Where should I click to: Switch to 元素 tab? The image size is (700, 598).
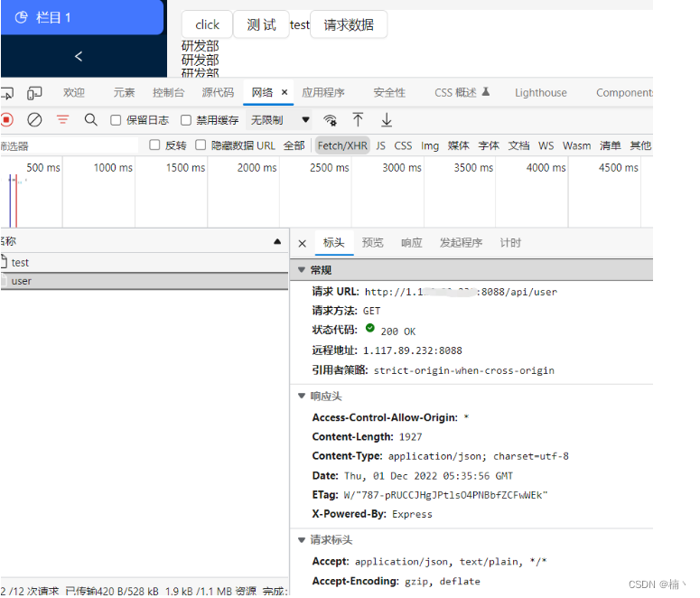(x=124, y=93)
